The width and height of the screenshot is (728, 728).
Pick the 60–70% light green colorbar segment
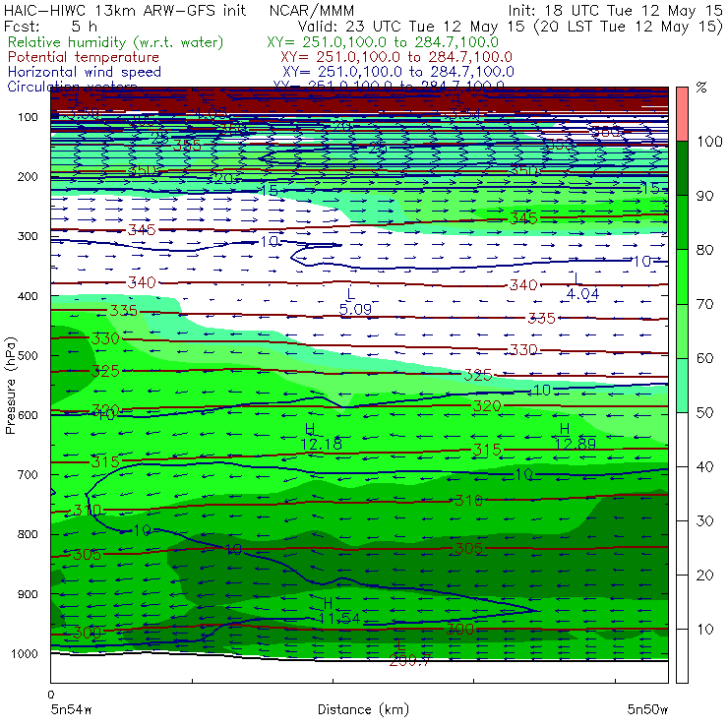[x=682, y=331]
